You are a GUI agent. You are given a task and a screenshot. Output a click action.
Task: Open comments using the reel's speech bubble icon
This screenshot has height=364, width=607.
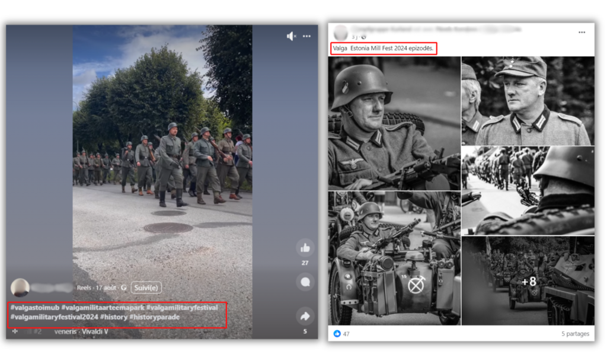coord(305,282)
